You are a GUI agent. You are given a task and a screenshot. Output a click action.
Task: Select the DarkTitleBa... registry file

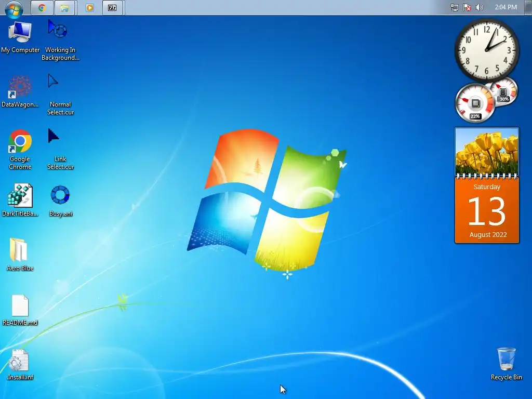click(20, 200)
